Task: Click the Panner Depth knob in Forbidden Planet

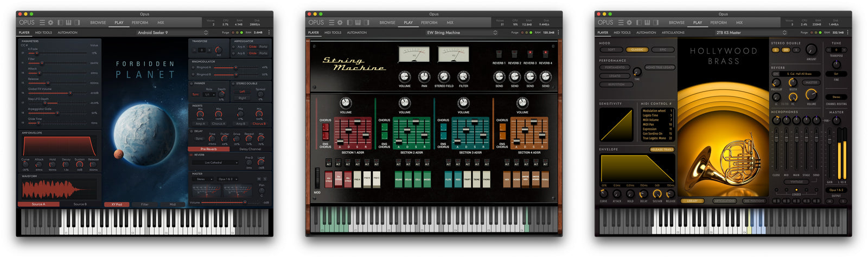Action: 221,94
